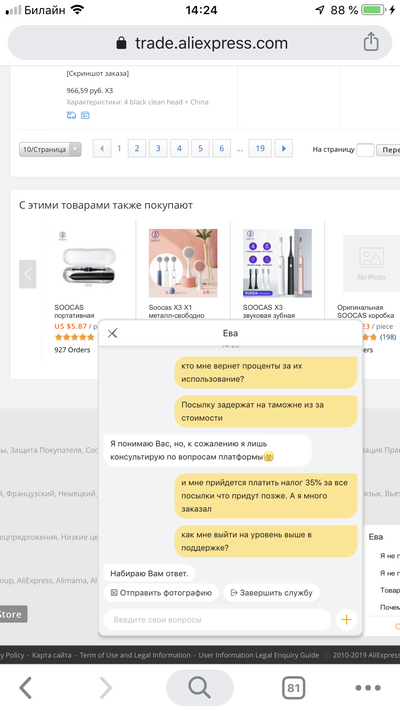Open the SOOCAS портативная case thumbnail

[x=88, y=263]
